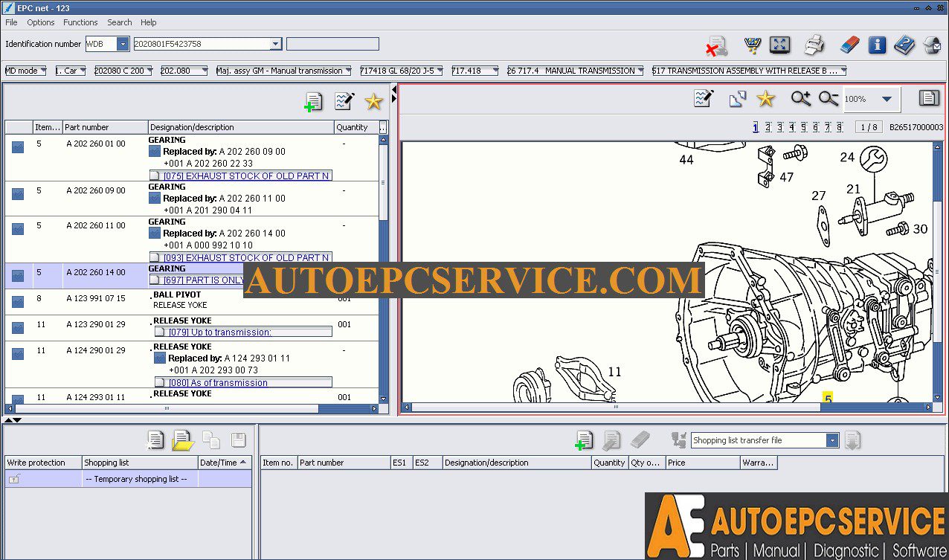Click the diagram horizontal scrollbar

[667, 408]
